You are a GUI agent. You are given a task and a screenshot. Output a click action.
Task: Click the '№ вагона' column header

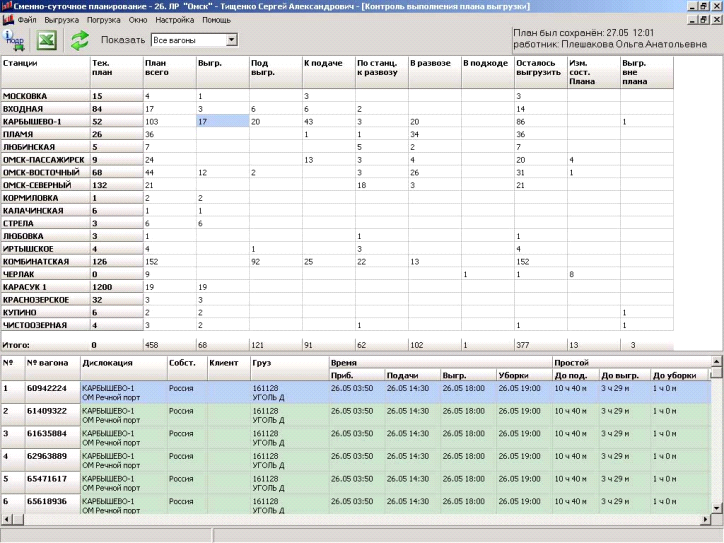click(x=53, y=368)
